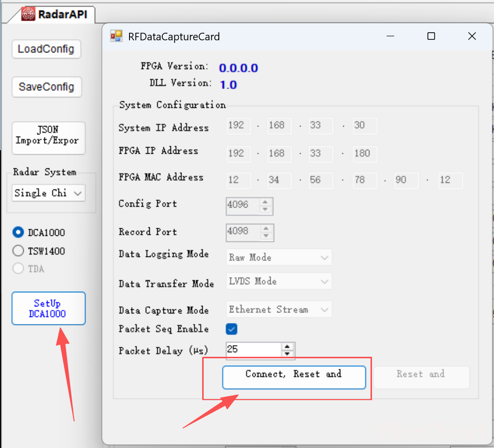Decrease Packet Delay with down arrow

tap(287, 354)
